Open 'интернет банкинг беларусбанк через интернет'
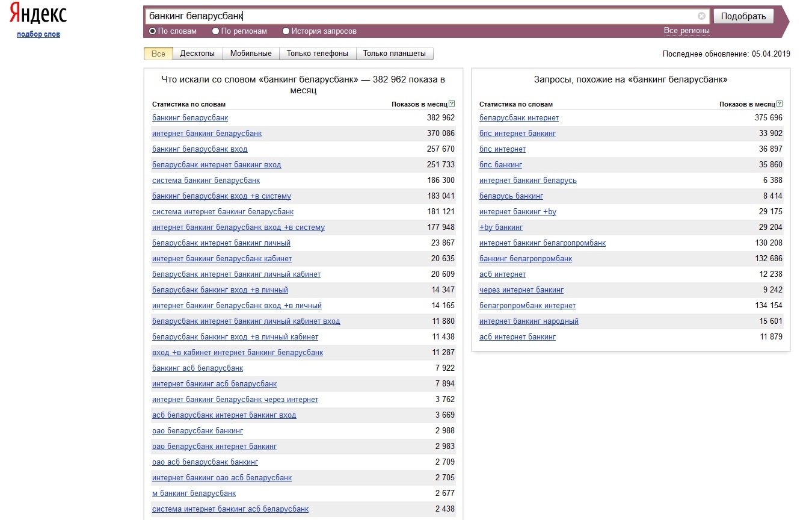 (235, 400)
